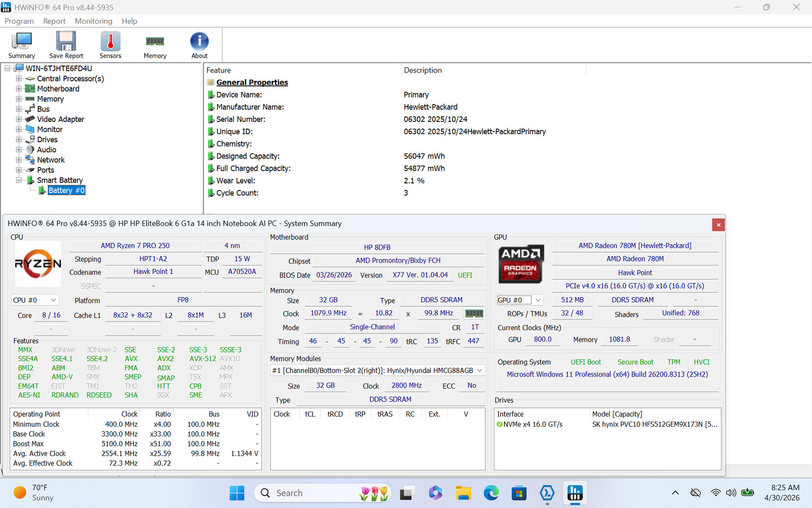
Task: Click the HP 8DFB motherboard field
Action: 377,247
